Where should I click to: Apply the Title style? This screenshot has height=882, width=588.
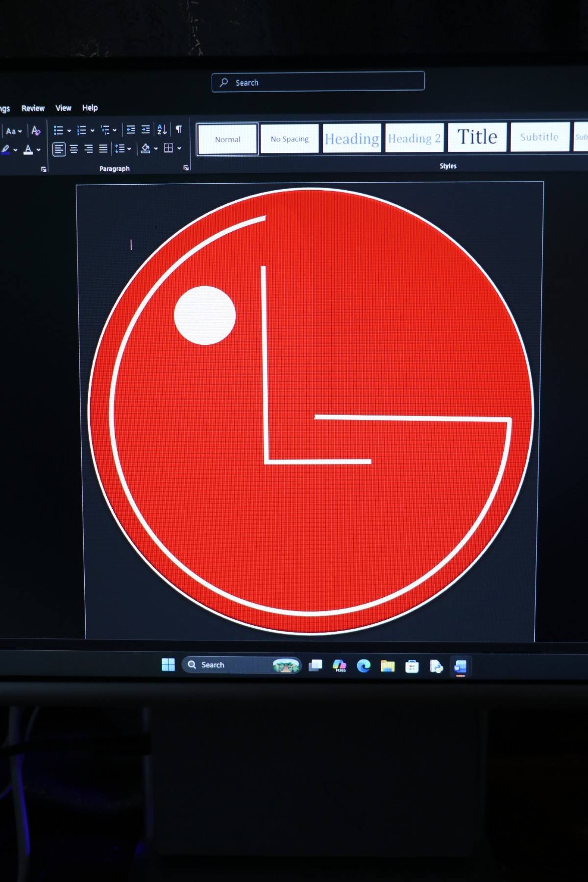click(477, 137)
